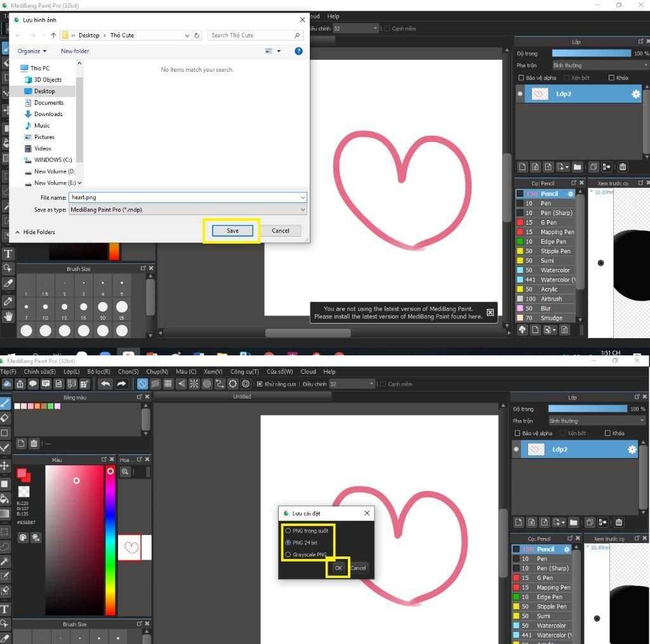Delete layer with upper trash icon
Image resolution: width=650 pixels, height=644 pixels.
click(x=622, y=167)
